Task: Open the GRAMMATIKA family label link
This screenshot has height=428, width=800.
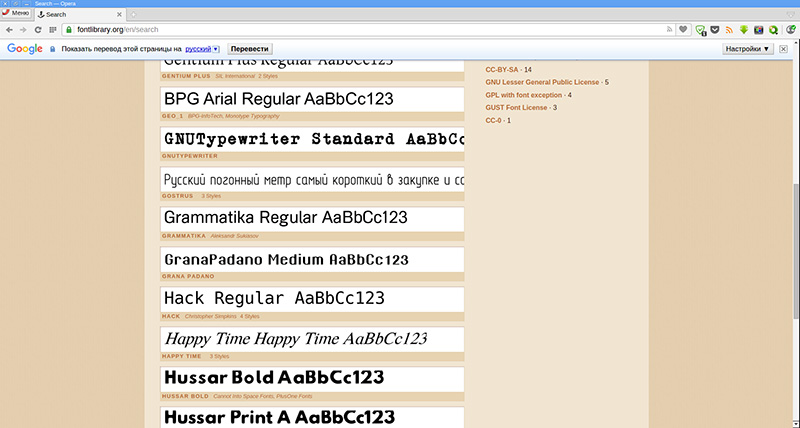Action: (x=184, y=236)
